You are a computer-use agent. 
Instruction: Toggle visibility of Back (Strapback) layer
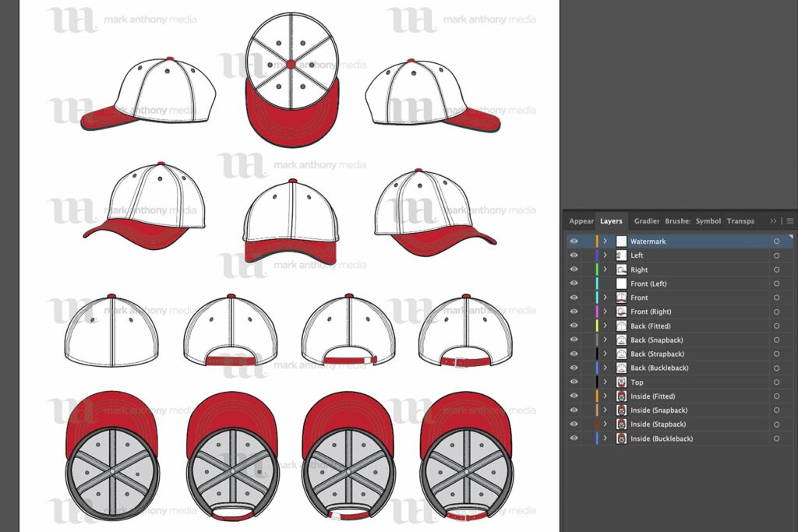tap(574, 354)
